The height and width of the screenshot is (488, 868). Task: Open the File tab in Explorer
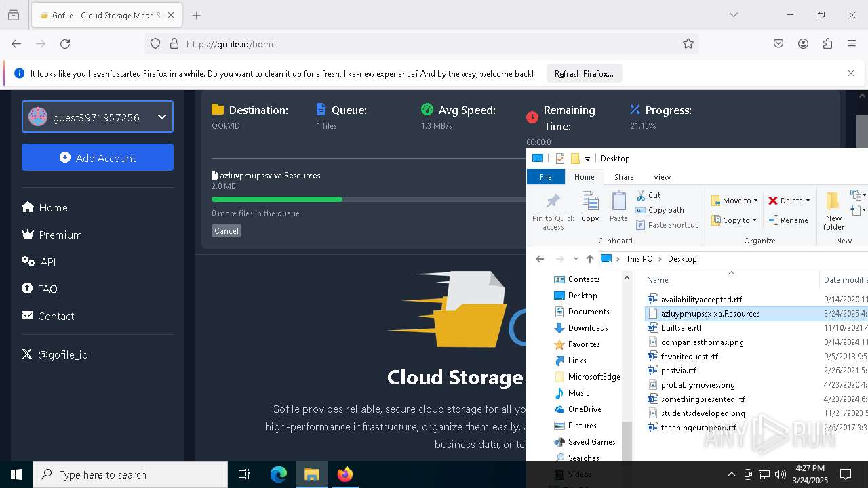[546, 177]
